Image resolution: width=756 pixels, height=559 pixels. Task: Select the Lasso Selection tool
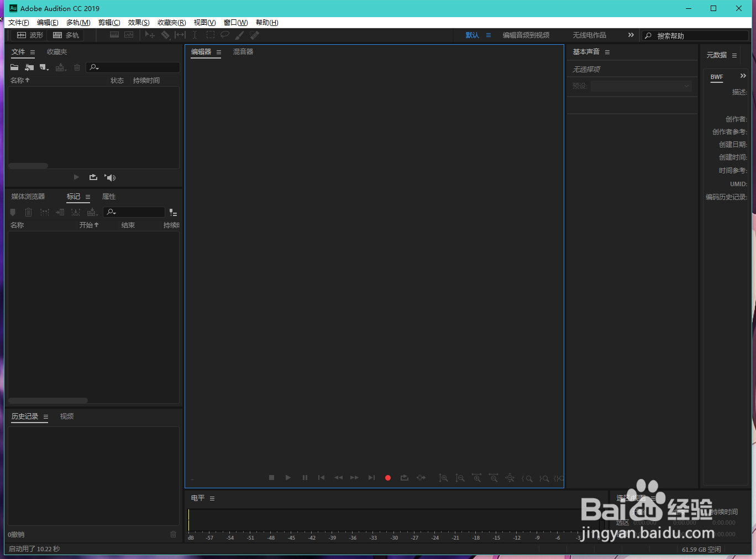[x=225, y=35]
